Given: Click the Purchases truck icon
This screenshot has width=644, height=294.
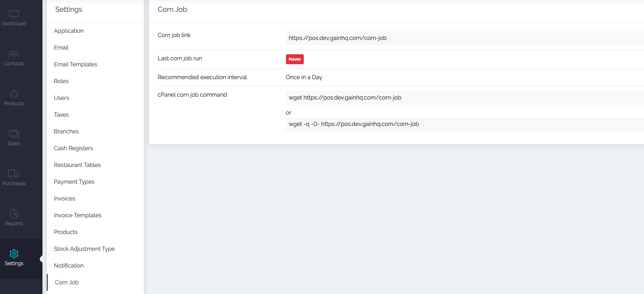Looking at the screenshot, I should click(x=14, y=174).
